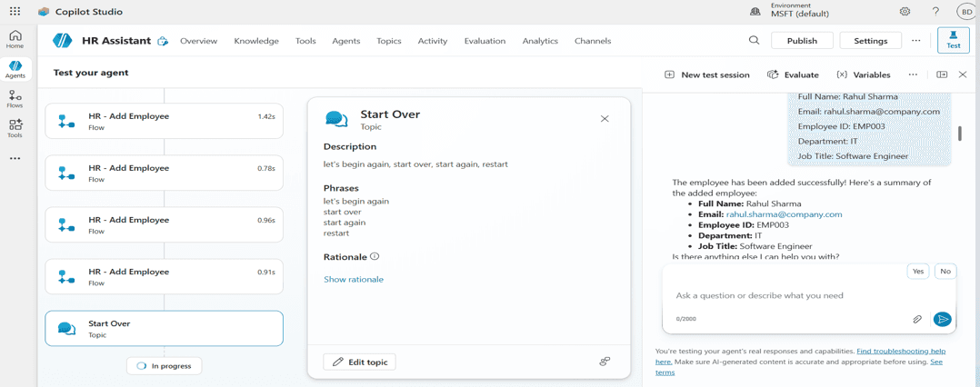Open Flows in the left sidebar

click(x=15, y=99)
